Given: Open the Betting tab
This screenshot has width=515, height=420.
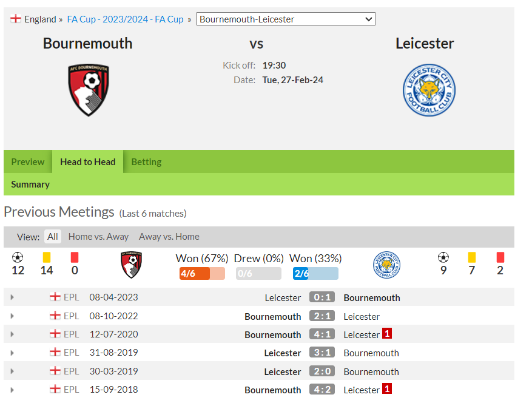Looking at the screenshot, I should (x=146, y=161).
